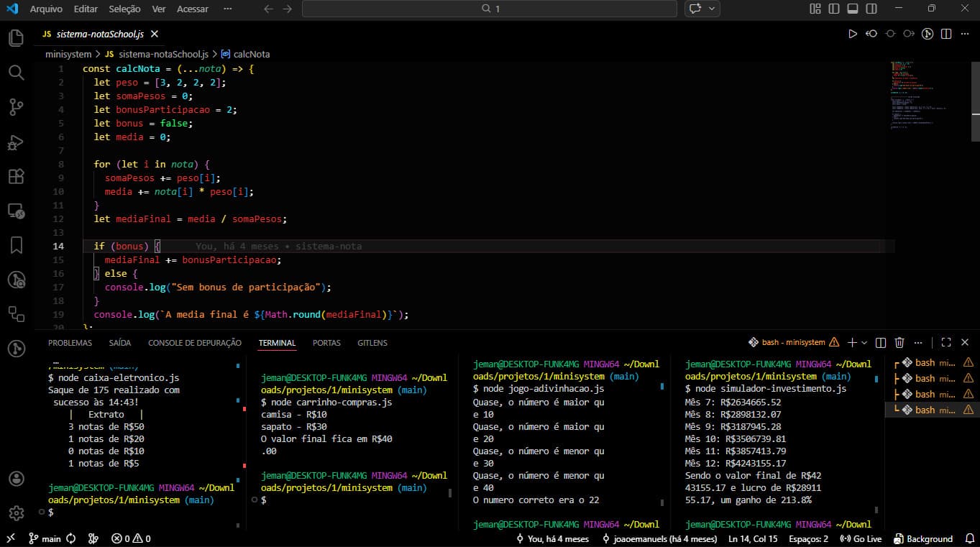Toggle the secondary side bar layout button

871,9
